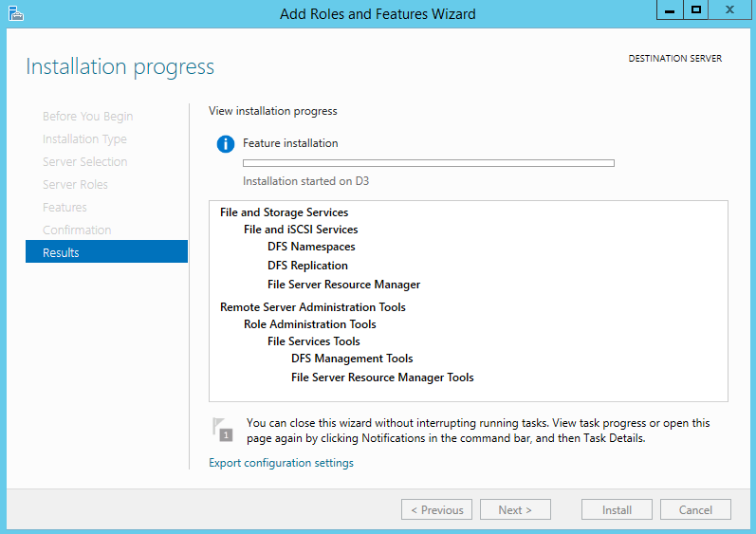
Task: Minimize the wizard window
Action: click(670, 10)
